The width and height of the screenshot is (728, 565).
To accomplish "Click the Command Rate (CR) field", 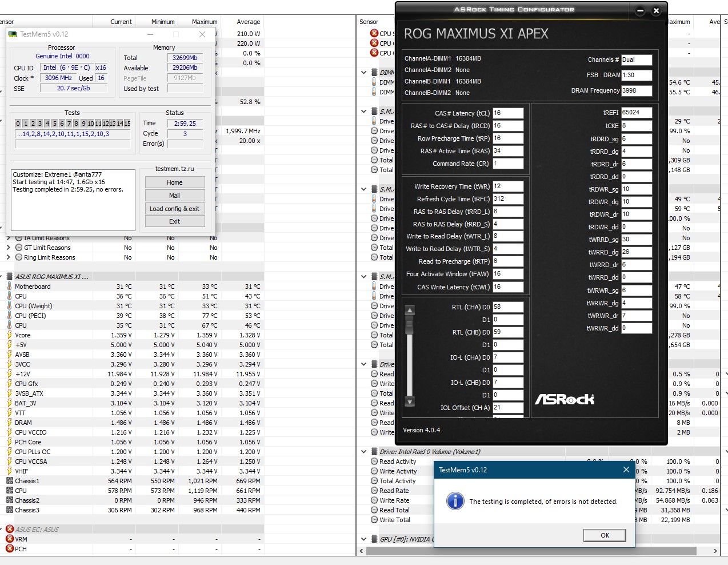I will tap(508, 164).
